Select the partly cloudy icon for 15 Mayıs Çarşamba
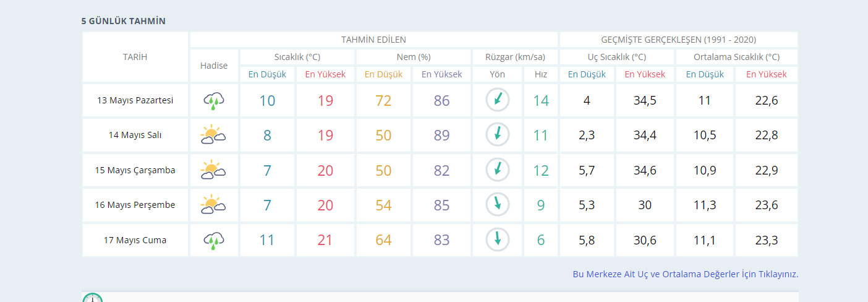 (x=213, y=170)
